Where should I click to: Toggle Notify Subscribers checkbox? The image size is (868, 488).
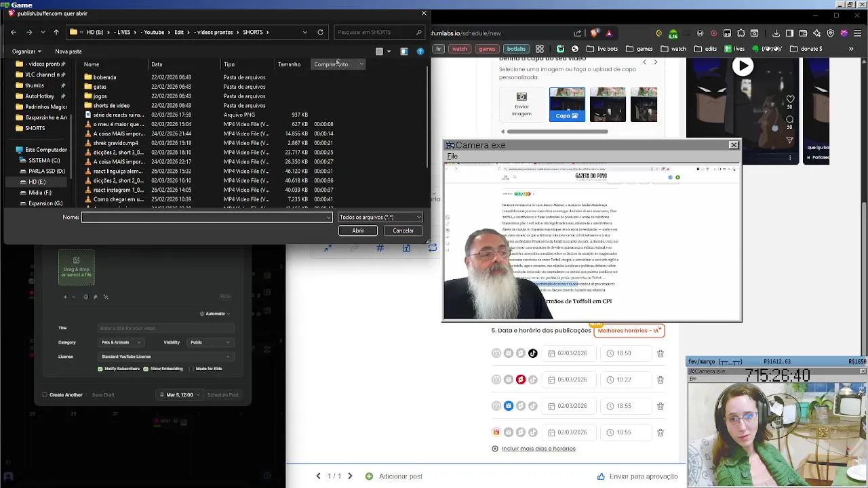(100, 369)
